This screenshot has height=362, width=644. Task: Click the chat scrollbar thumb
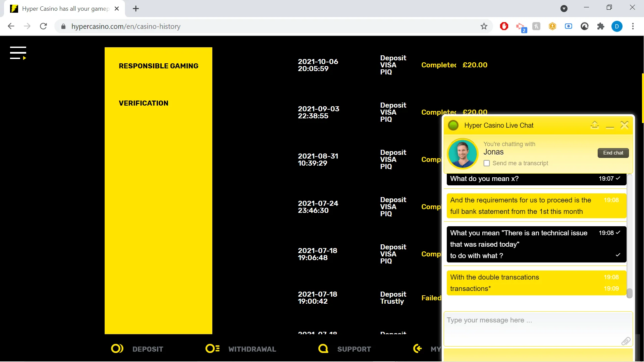click(x=630, y=293)
